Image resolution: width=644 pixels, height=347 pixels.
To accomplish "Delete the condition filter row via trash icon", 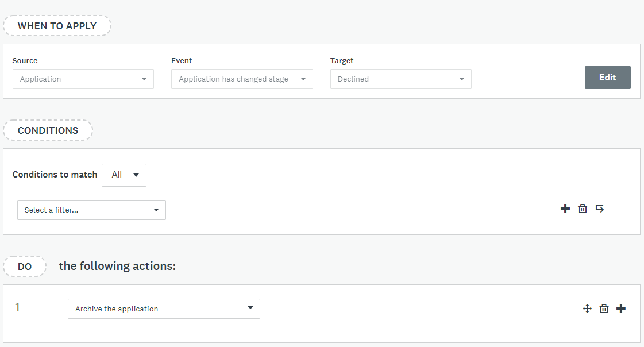I will (583, 209).
